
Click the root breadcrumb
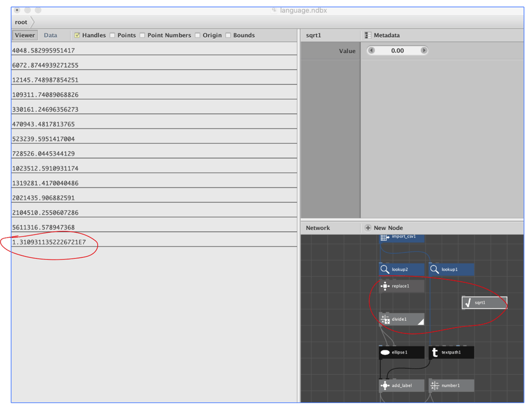[21, 22]
